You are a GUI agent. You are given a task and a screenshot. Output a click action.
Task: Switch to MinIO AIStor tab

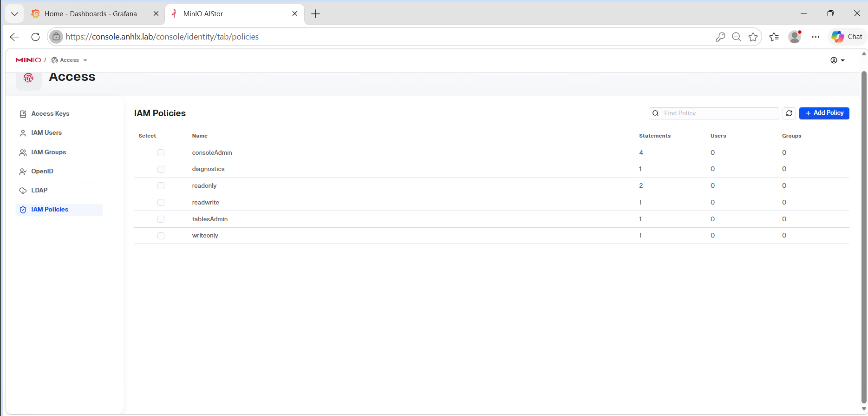(x=235, y=14)
